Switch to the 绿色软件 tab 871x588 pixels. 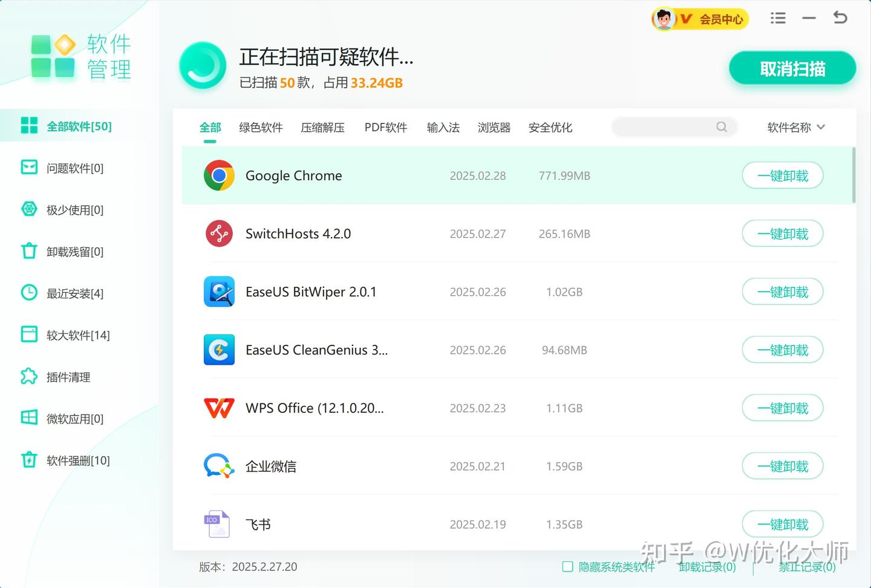click(x=261, y=127)
